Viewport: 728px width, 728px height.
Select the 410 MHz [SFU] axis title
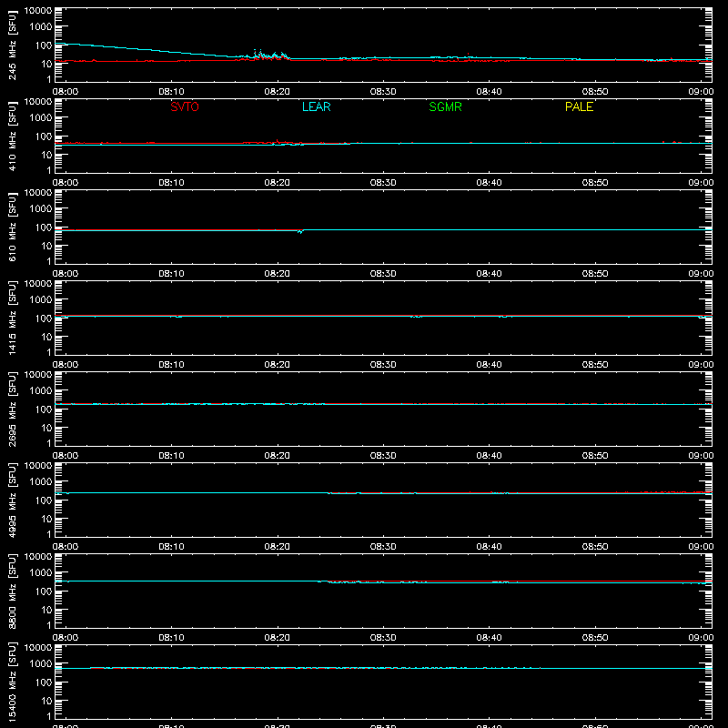coord(12,136)
